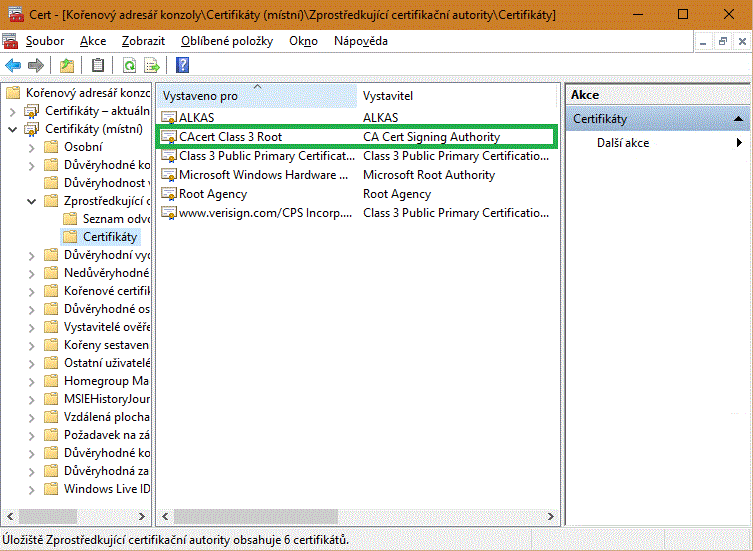Select the Root Agency certificate icon
753x551 pixels.
pyautogui.click(x=169, y=194)
